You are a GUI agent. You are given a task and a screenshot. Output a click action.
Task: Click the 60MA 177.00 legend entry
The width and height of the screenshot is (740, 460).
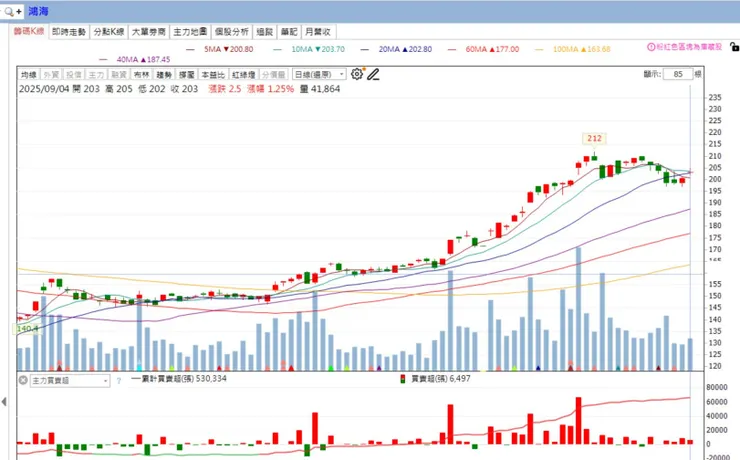[x=484, y=49]
